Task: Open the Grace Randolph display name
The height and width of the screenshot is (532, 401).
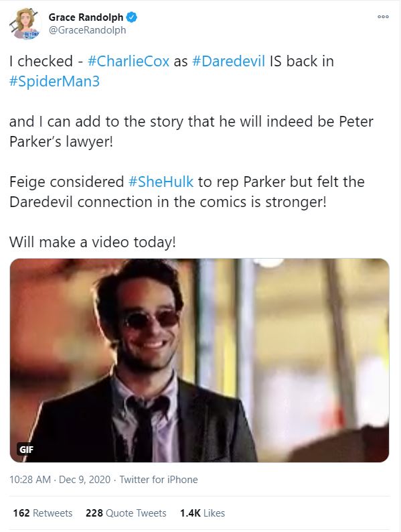Action: click(86, 17)
